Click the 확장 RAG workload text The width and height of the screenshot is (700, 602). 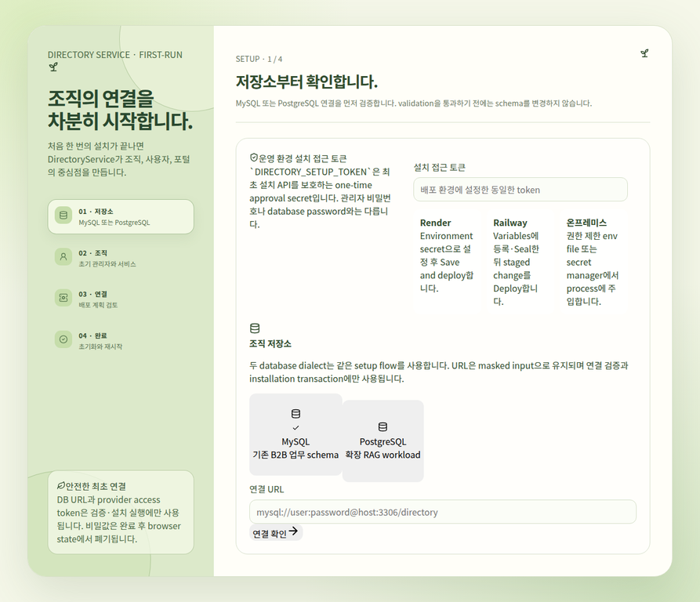[383, 455]
